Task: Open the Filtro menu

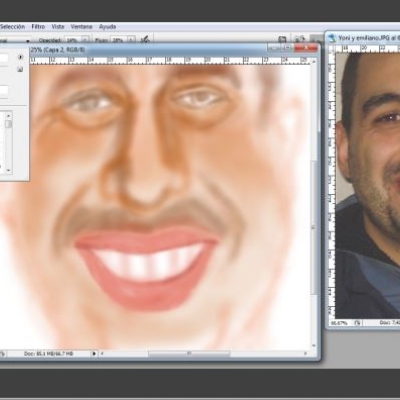Action: pos(38,27)
